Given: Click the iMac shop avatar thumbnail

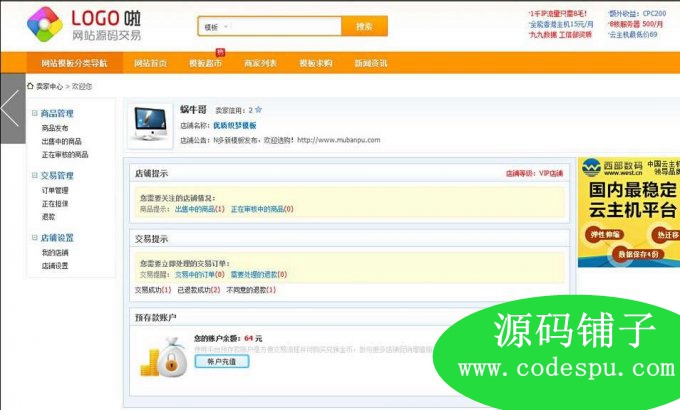Looking at the screenshot, I should 150,125.
